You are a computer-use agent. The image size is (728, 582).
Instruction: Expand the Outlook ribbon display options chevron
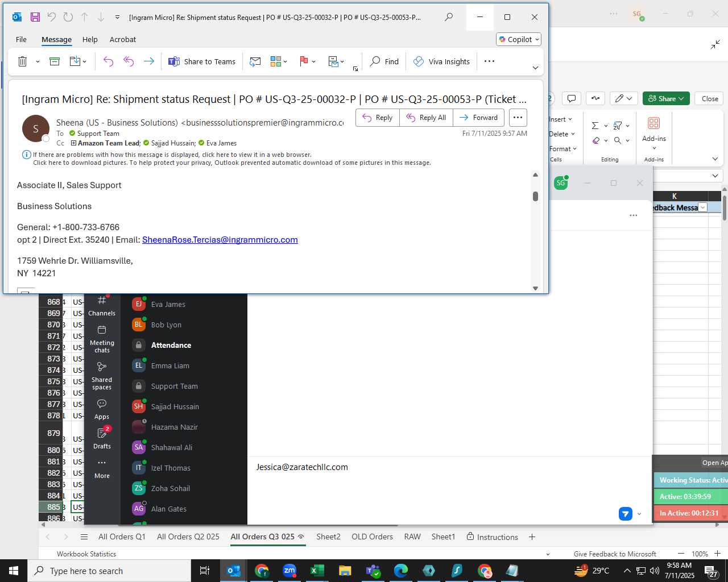535,68
